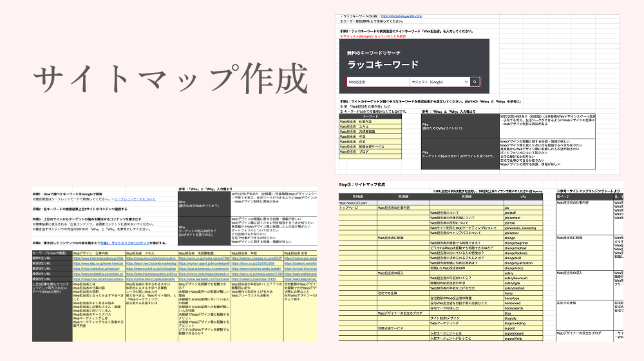
Task: Select the 'support/help' URL cell
Action: coord(523,338)
